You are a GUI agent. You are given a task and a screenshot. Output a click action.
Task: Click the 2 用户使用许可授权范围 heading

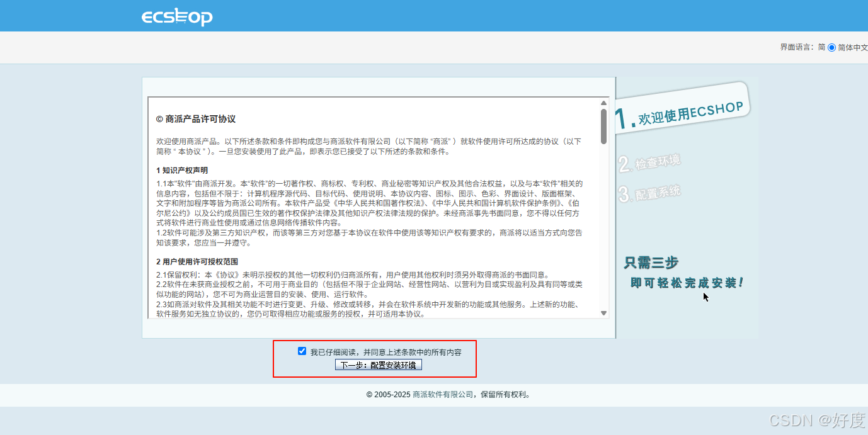(x=197, y=261)
